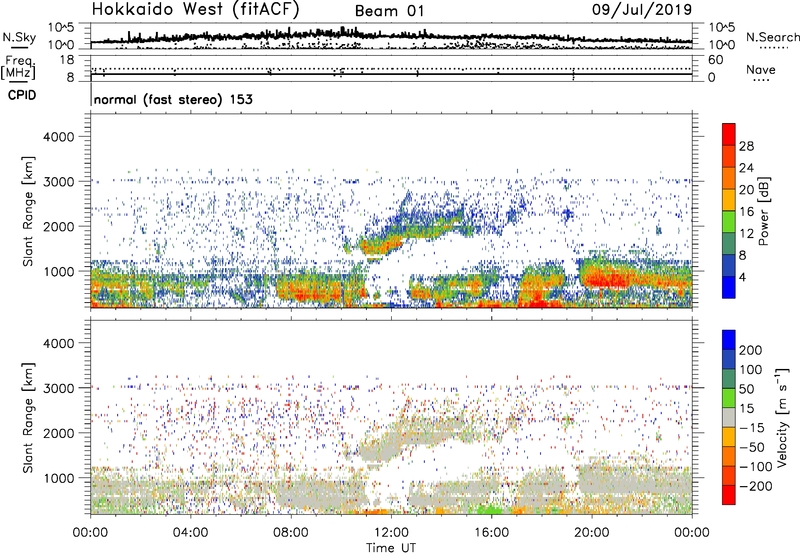Click Velocity color bar segment between 100 and 200

(x=729, y=359)
